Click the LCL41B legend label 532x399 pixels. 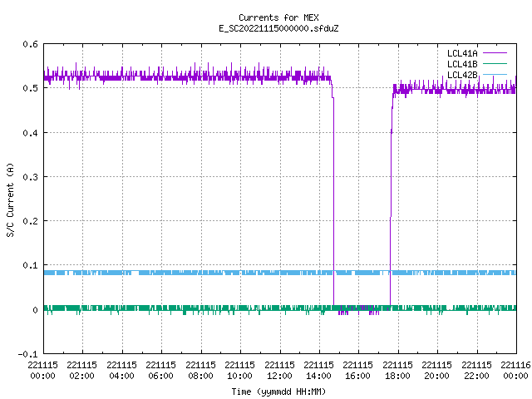pos(462,64)
